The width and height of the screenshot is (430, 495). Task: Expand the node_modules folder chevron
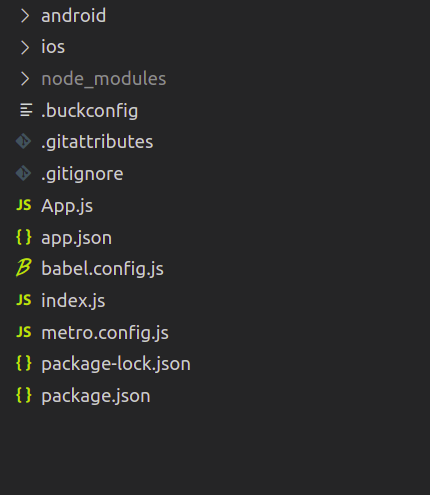click(25, 79)
